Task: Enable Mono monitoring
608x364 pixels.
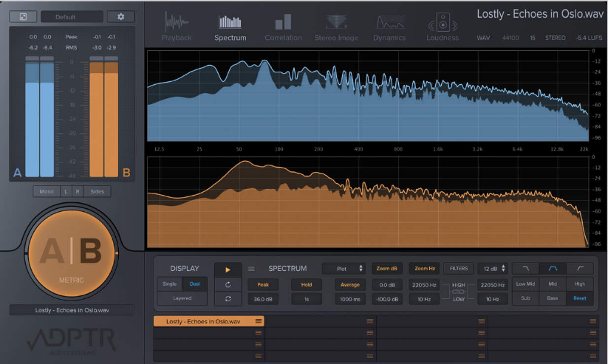Action: (46, 191)
